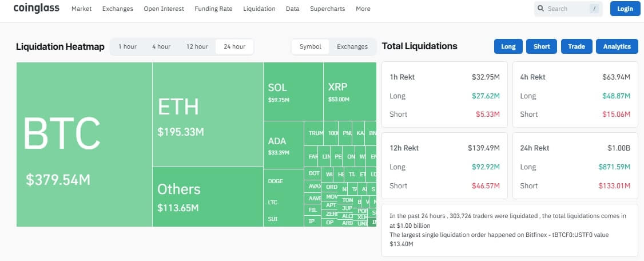Go to the Funding Rate menu item
The width and height of the screenshot is (644, 261).
(213, 9)
